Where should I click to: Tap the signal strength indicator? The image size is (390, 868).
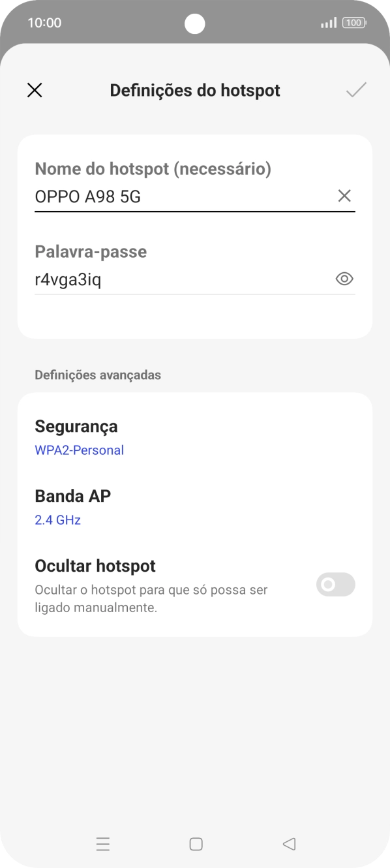tap(328, 22)
